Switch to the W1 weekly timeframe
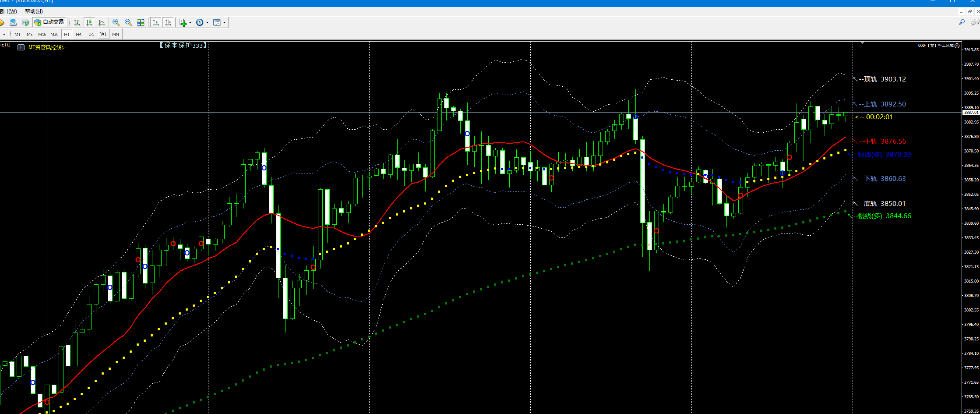This screenshot has width=980, height=414. pos(103,34)
